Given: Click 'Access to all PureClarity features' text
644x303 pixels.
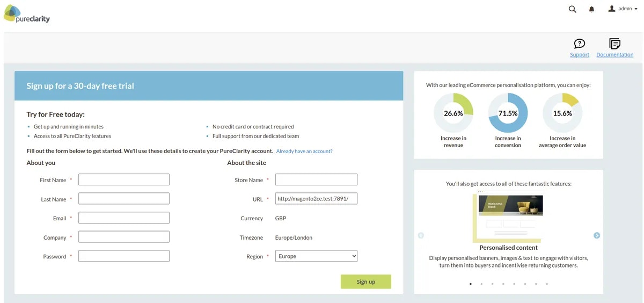Looking at the screenshot, I should (x=72, y=136).
